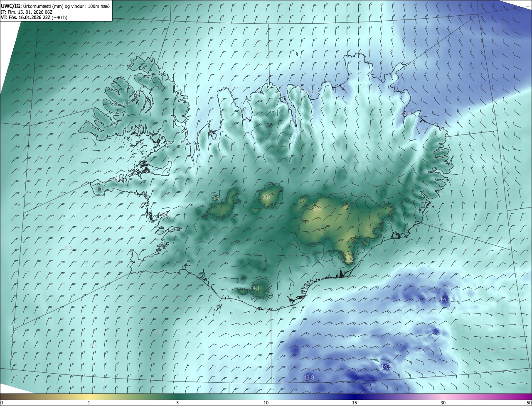Click the 50 tick on the color scale
532x406 pixels.
(x=529, y=403)
